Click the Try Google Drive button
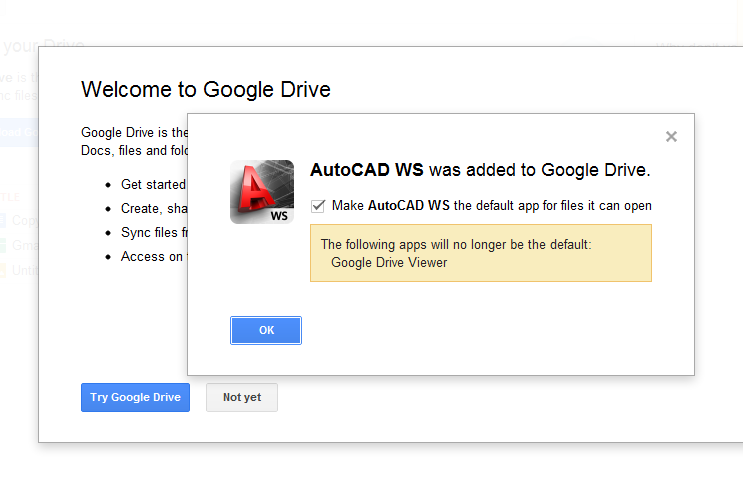 coord(135,397)
